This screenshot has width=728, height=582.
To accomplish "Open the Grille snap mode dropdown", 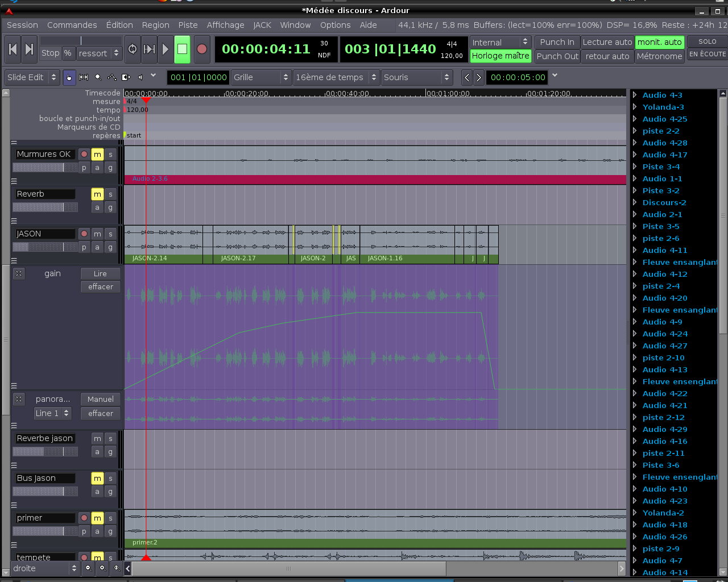I will (262, 77).
